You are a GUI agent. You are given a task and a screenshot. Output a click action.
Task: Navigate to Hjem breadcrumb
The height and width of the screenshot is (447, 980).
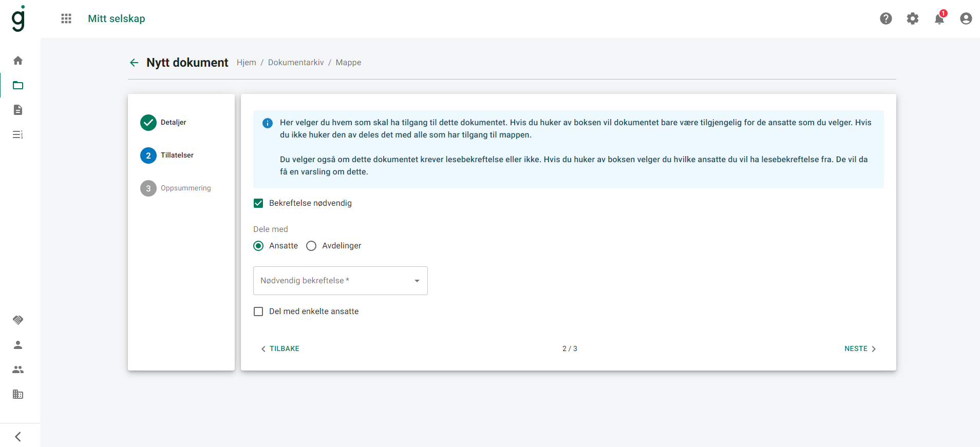coord(247,63)
